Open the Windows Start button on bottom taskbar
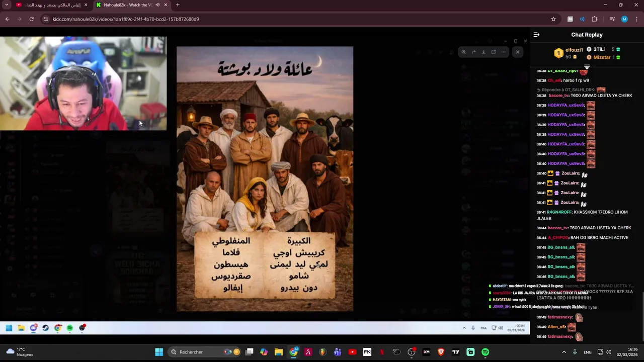The height and width of the screenshot is (362, 644). point(159,352)
